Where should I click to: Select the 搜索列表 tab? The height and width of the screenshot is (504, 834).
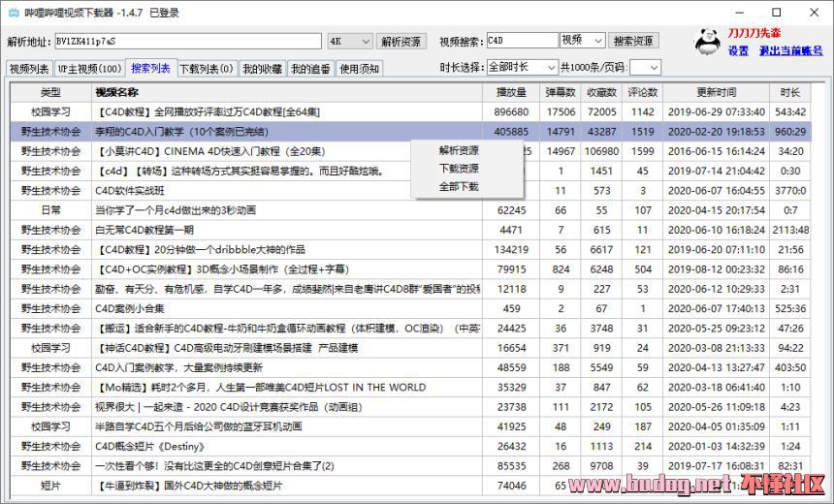pyautogui.click(x=150, y=68)
